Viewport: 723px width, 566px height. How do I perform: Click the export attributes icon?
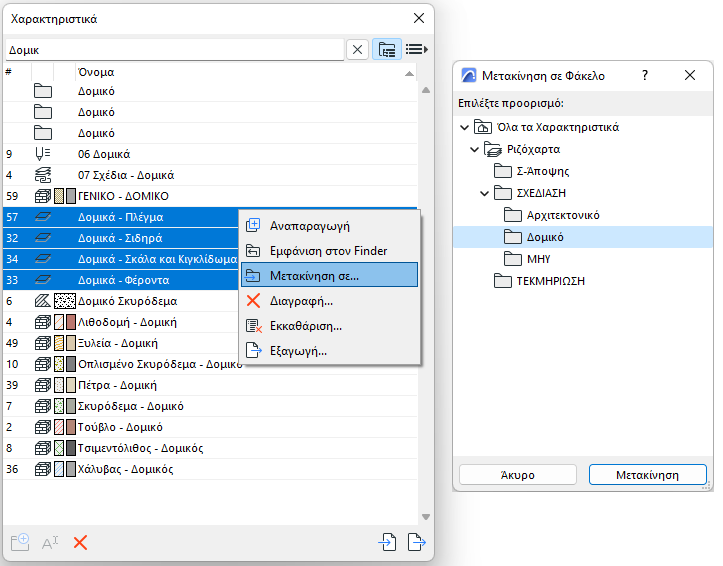417,542
